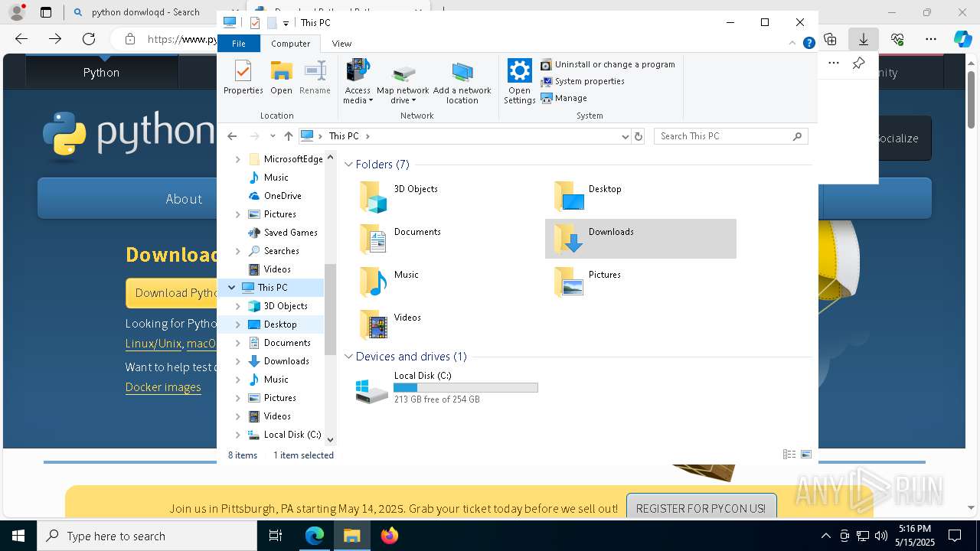Collapse This PC in the navigation tree
The height and width of the screenshot is (551, 980).
[231, 288]
